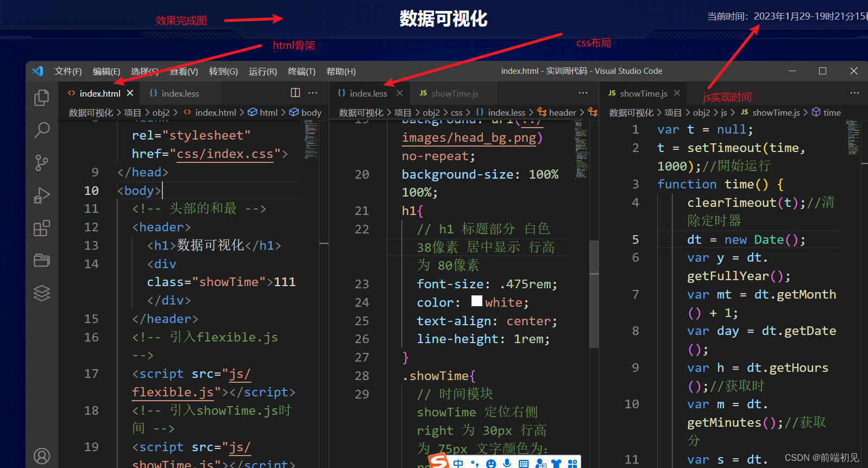Click breadcrumb 数据可视化 in first editor
Viewport: 868px width, 468px height.
pyautogui.click(x=91, y=112)
